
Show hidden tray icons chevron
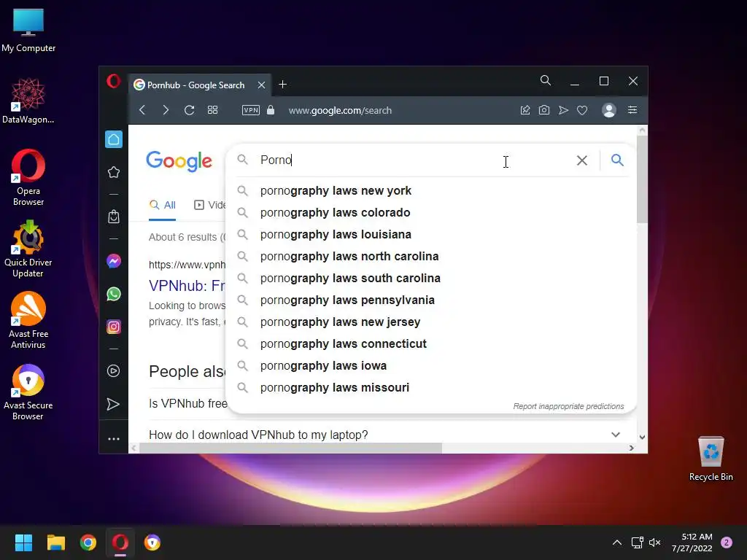point(617,542)
